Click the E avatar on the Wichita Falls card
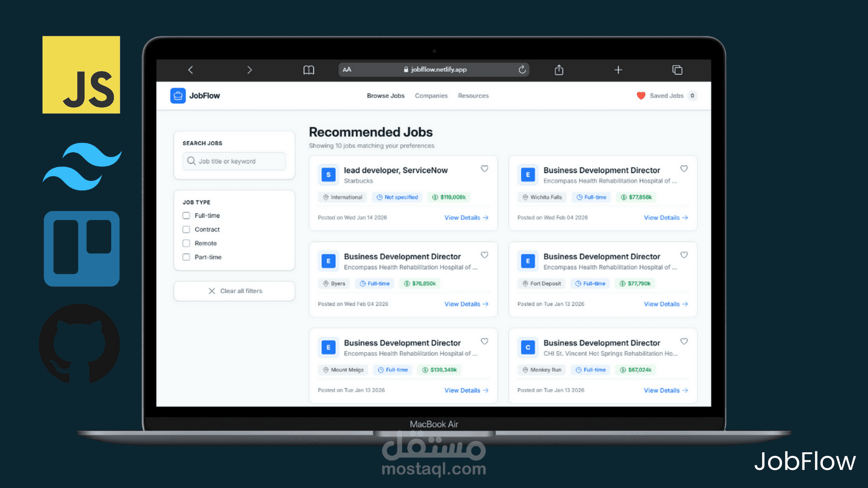This screenshot has height=488, width=868. pos(528,175)
